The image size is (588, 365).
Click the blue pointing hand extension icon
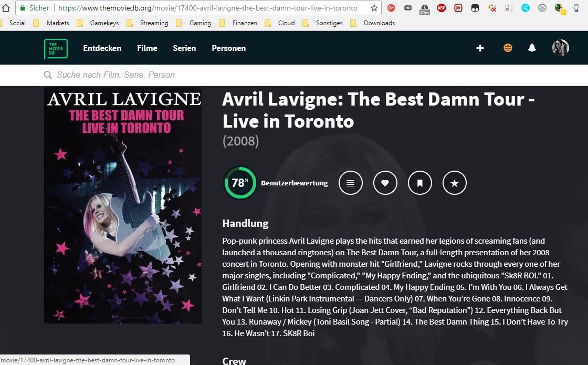click(576, 8)
